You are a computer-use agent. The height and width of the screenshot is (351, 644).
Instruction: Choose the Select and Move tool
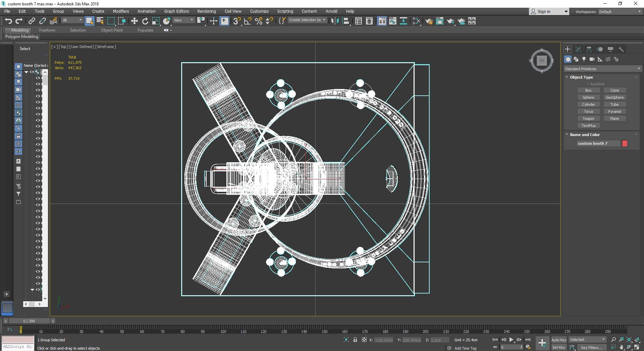point(134,21)
